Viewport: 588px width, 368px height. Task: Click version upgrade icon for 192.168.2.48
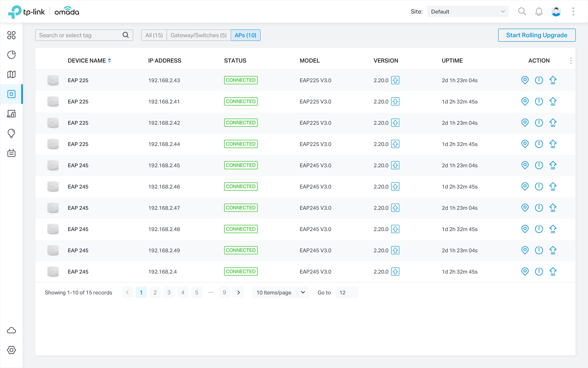coord(395,229)
